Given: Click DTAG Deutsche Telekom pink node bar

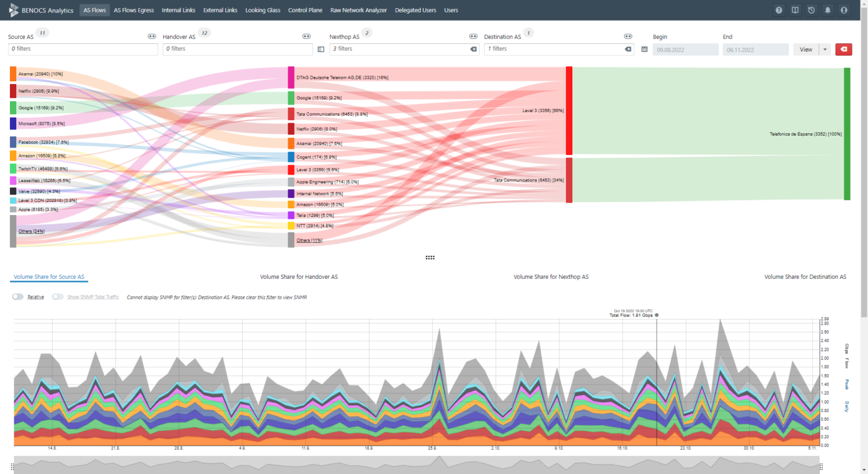Looking at the screenshot, I should 291,77.
